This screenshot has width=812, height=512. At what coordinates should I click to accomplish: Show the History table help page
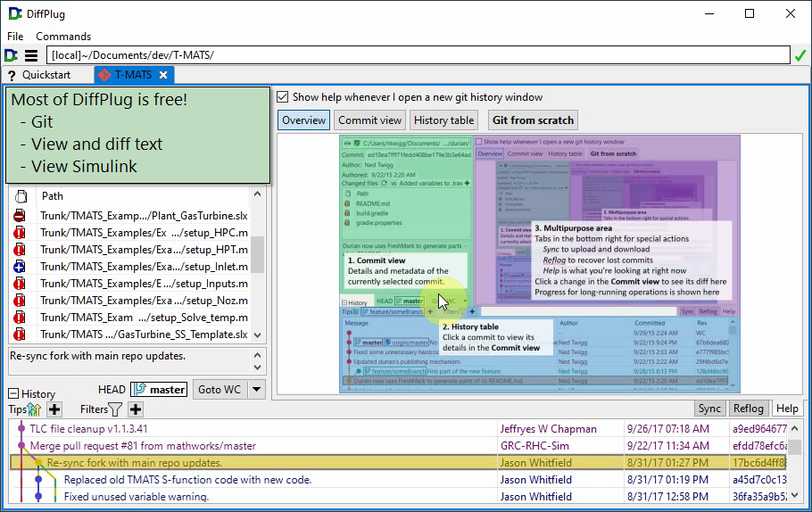443,120
